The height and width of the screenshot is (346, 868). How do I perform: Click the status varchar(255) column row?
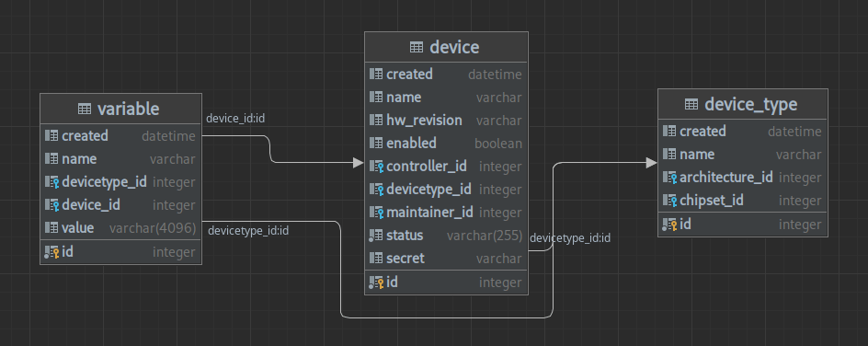[446, 236]
